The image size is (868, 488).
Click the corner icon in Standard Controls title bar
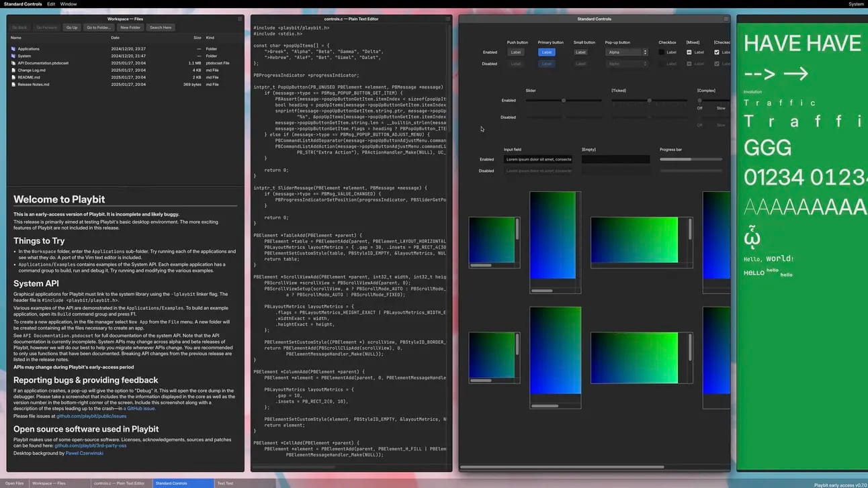pos(726,19)
